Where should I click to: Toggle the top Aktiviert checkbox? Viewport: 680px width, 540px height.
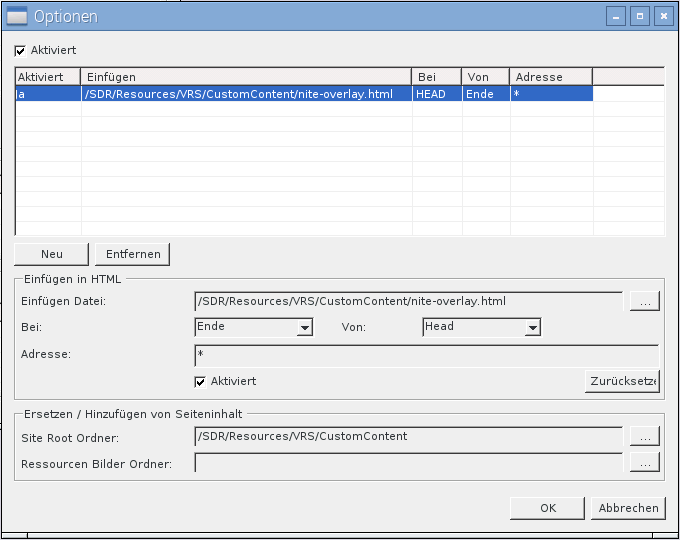click(21, 50)
